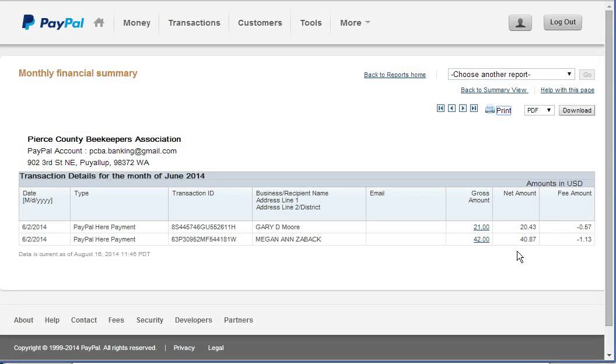Viewport: 616px width, 364px height.
Task: Open the user profile icon button
Action: [520, 23]
